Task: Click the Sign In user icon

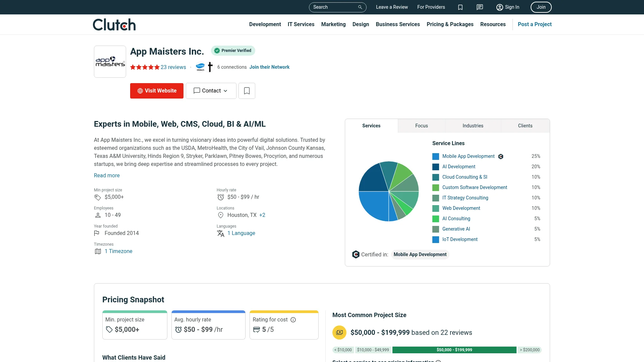Action: (499, 7)
